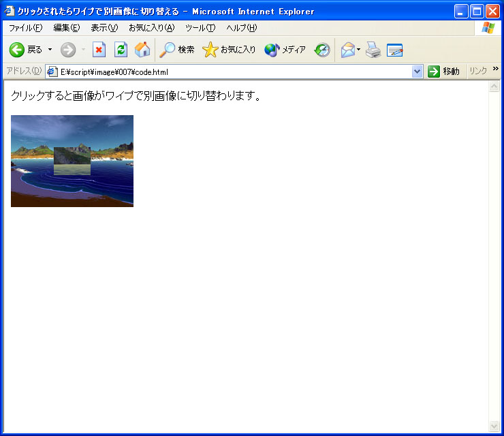Expand the Mail envelope dropdown arrow

tap(359, 50)
